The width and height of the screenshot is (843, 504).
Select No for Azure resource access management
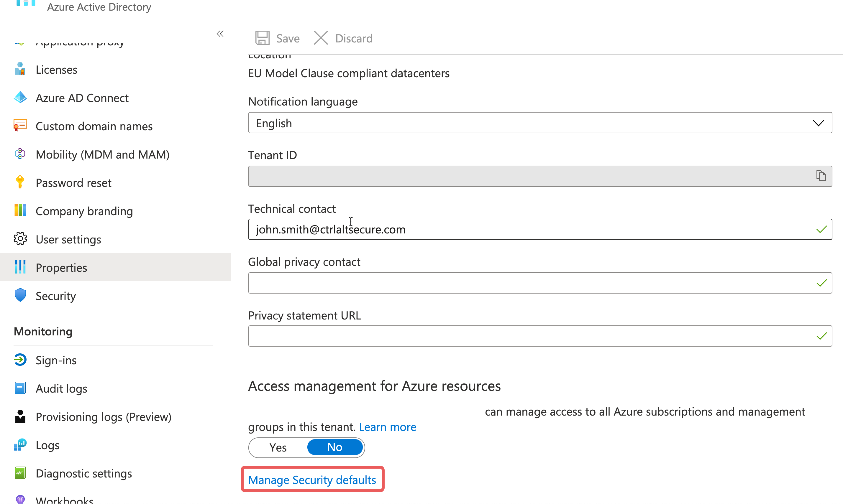(335, 447)
